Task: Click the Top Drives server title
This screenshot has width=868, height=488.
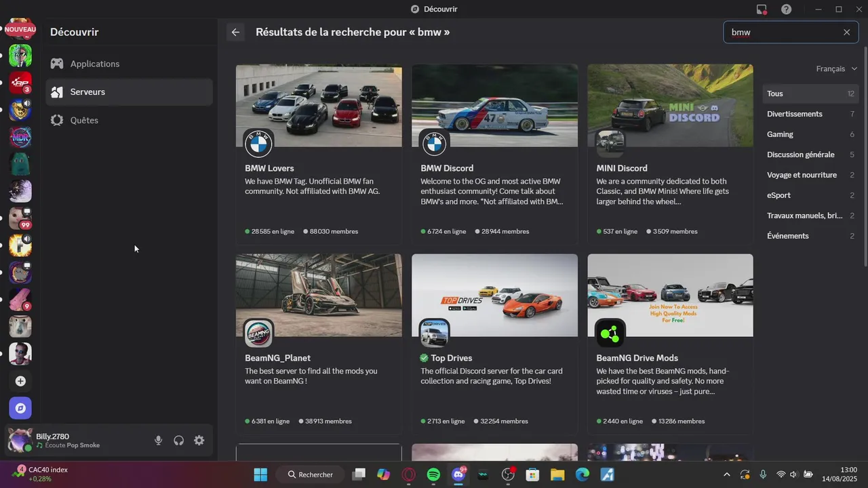Action: click(x=451, y=358)
